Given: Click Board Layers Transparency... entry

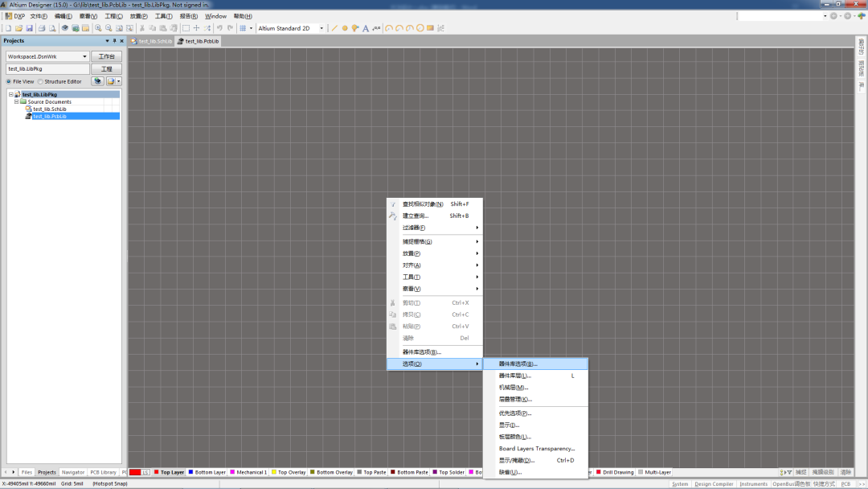Looking at the screenshot, I should pos(535,449).
